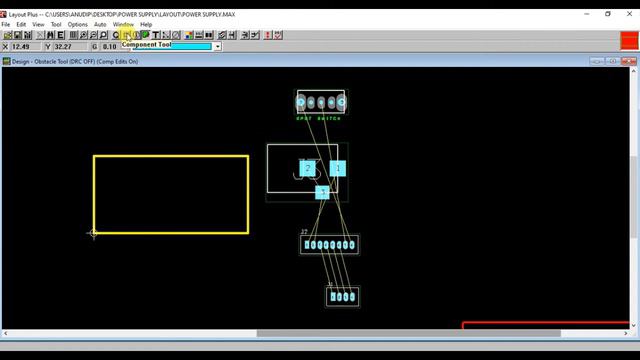
Task: Click the horizontal scrollbar left arrow
Action: coord(5,333)
